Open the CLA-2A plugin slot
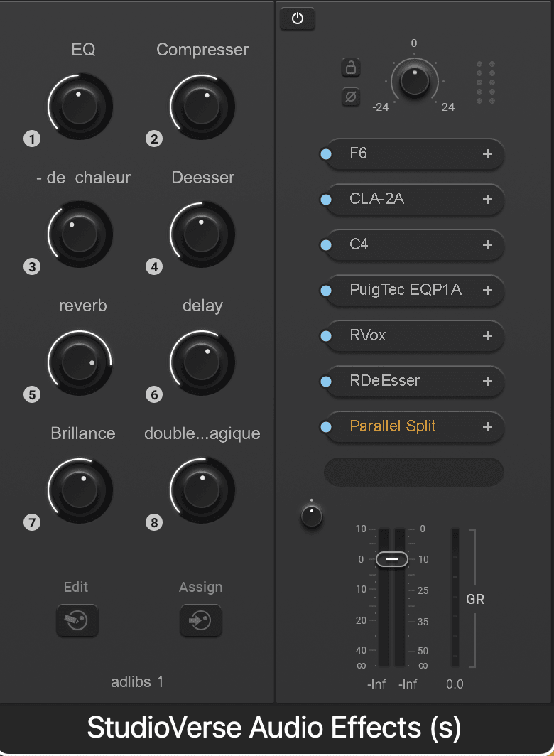This screenshot has width=554, height=756. coord(415,199)
